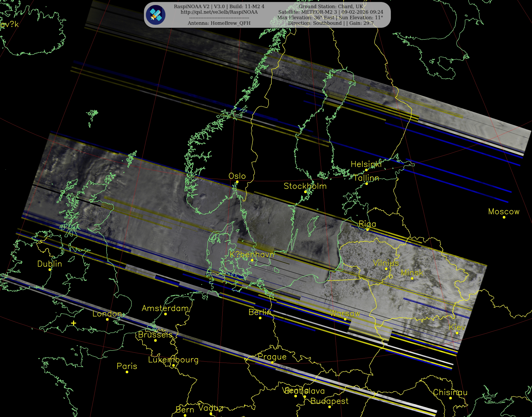Image resolution: width=532 pixels, height=417 pixels.
Task: Select the Moscow city marker dot
Action: point(504,217)
